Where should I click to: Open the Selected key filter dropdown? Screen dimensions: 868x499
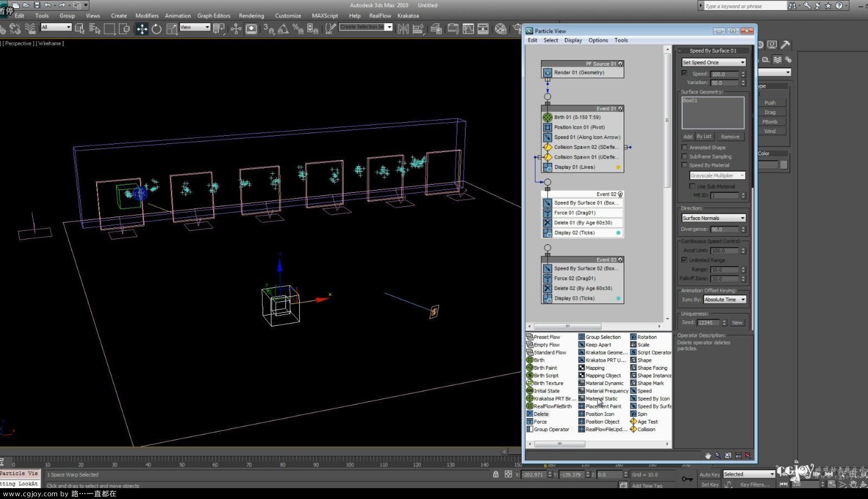coord(749,474)
